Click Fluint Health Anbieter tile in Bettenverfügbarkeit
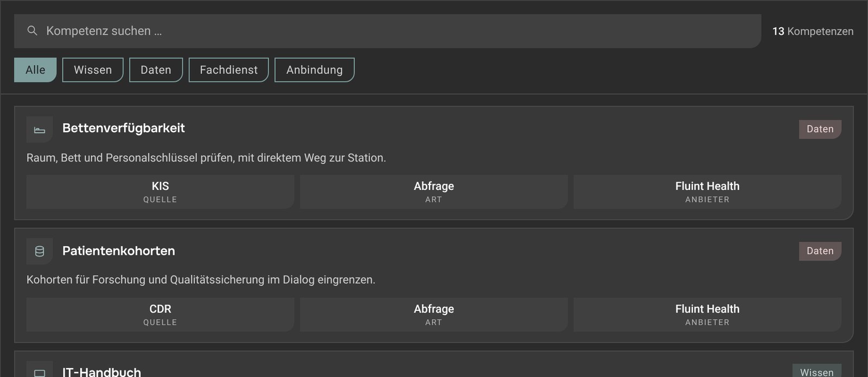The image size is (868, 377). pos(707,191)
